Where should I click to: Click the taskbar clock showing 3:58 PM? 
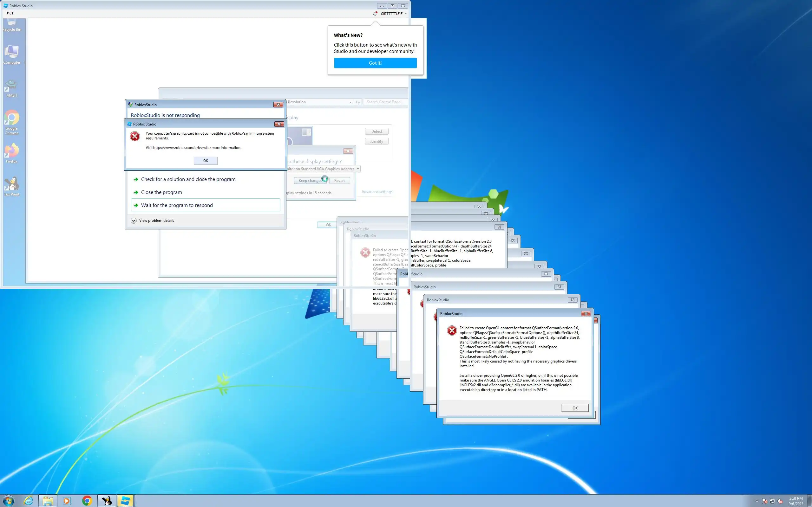796,501
